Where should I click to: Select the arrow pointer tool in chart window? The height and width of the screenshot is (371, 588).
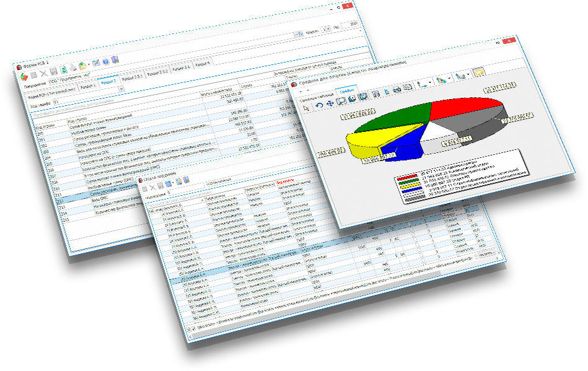(x=307, y=108)
